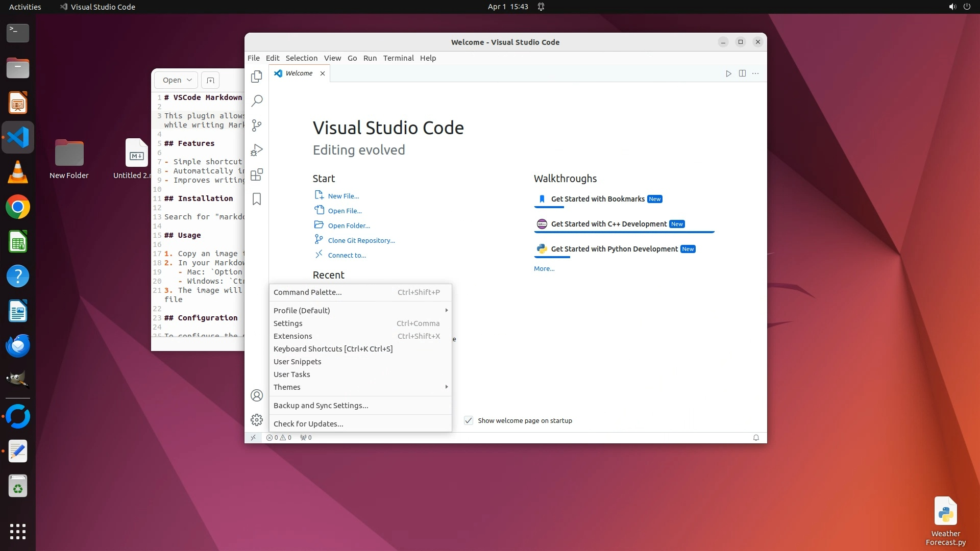980x551 pixels.
Task: Open the Terminal menu
Action: [x=398, y=58]
